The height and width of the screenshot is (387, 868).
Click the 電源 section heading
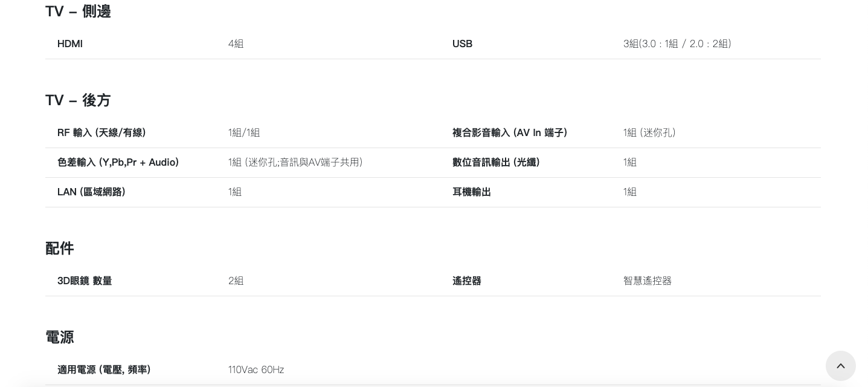point(60,337)
